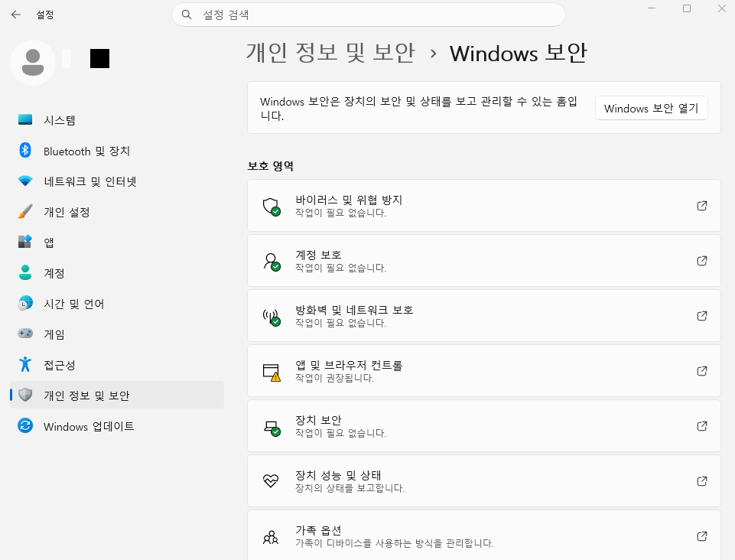Screen dimensions: 735x560
Task: Click the 시스템 monitor icon
Action: 25,119
